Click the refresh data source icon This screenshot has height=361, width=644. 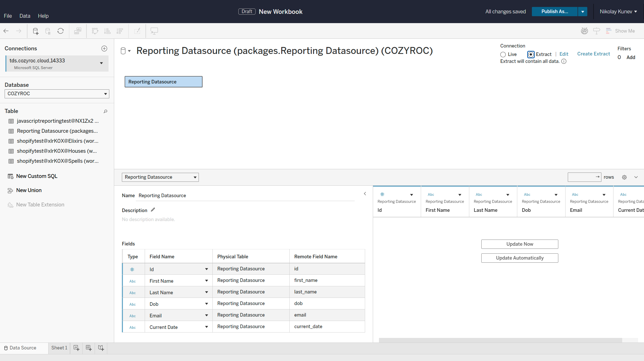pos(61,31)
